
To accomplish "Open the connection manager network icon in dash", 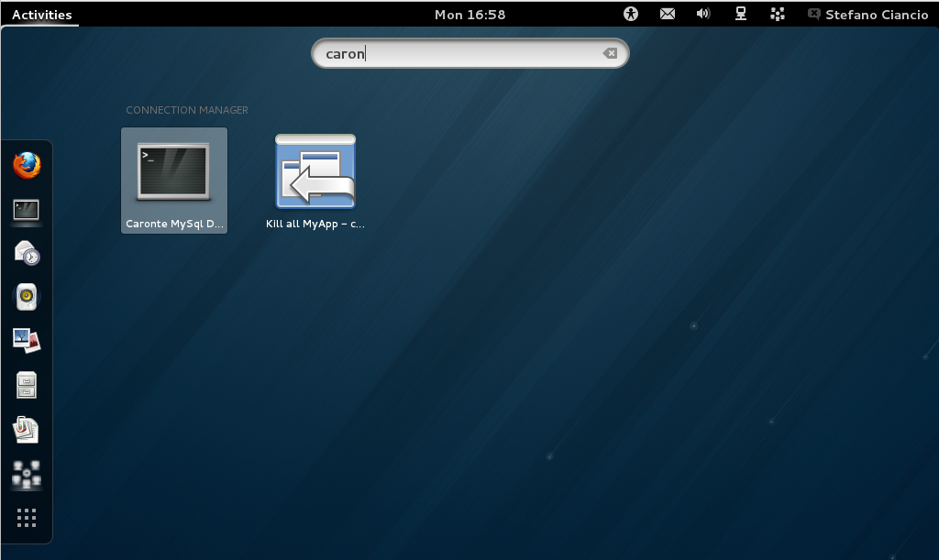I will (x=27, y=475).
